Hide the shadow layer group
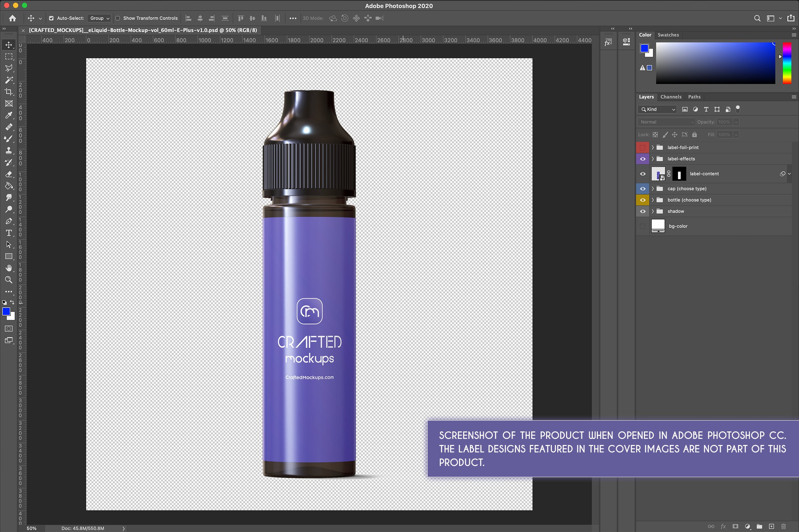 click(643, 211)
